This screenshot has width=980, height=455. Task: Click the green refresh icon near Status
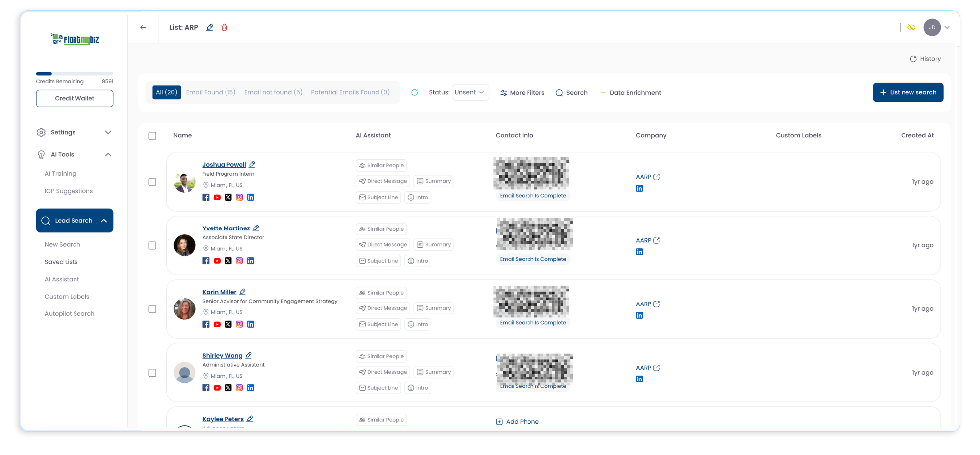pyautogui.click(x=415, y=92)
